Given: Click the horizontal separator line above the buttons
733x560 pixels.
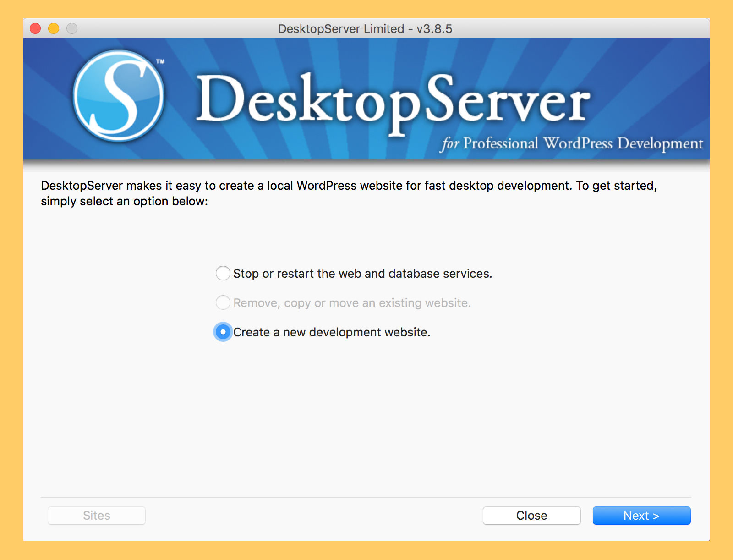Looking at the screenshot, I should pyautogui.click(x=366, y=497).
